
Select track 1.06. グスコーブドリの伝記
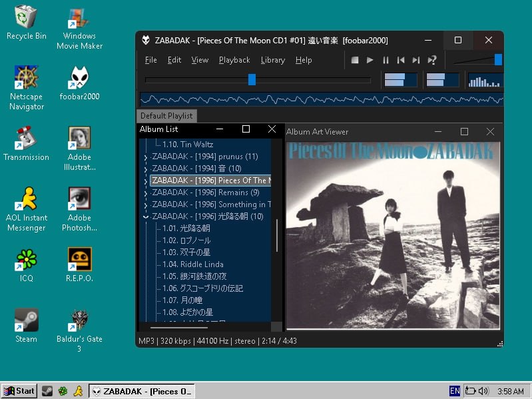tap(202, 288)
